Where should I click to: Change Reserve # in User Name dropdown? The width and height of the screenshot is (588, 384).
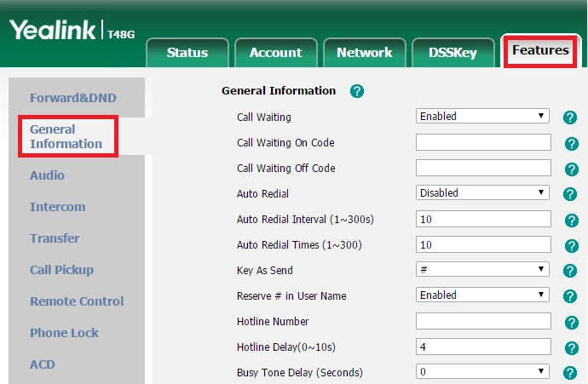click(x=482, y=295)
